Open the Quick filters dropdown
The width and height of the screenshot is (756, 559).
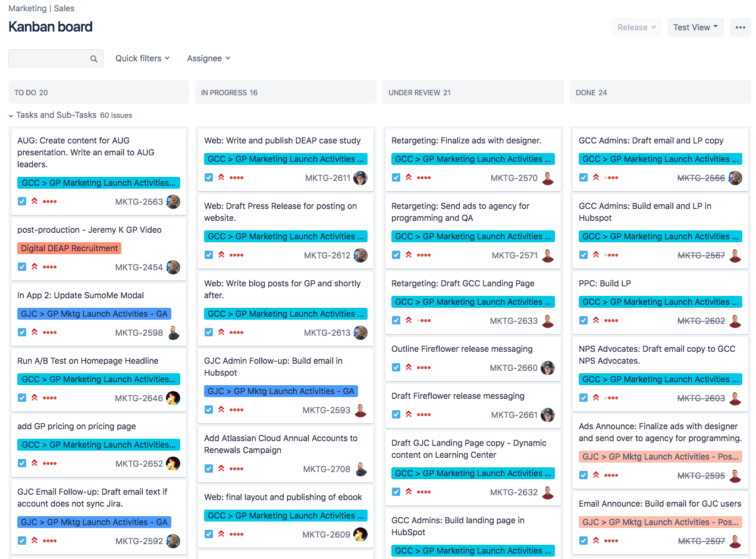coord(142,58)
